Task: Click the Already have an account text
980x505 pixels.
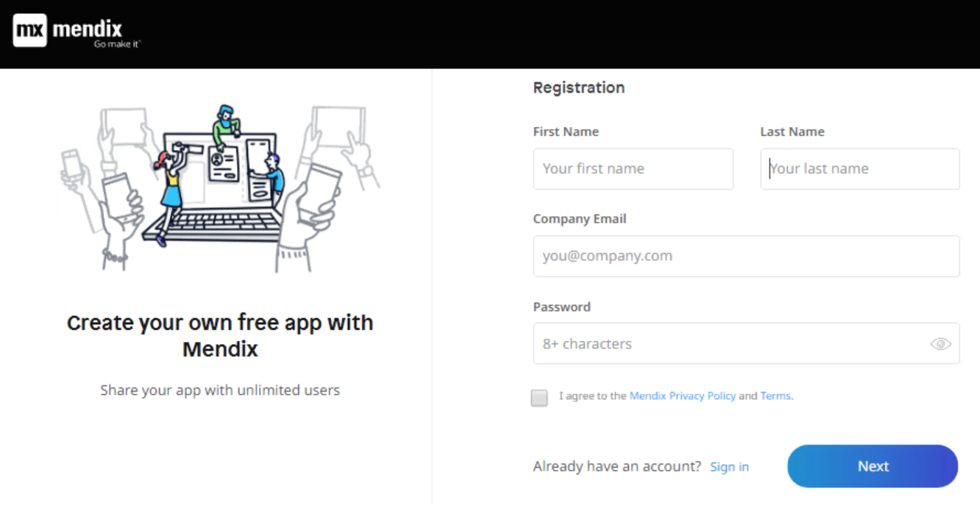Action: pyautogui.click(x=617, y=466)
